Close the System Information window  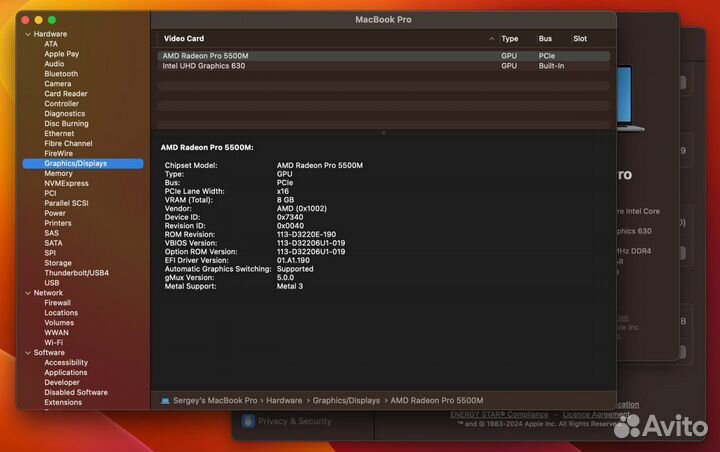[26, 20]
